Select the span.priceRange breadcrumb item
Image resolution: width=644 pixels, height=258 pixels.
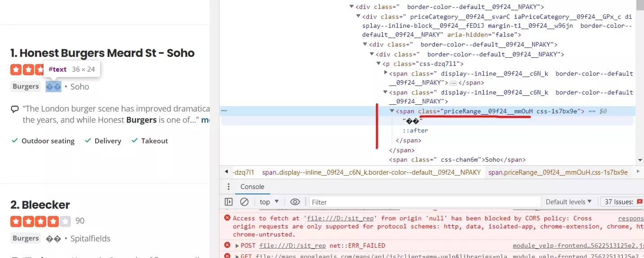click(x=558, y=172)
